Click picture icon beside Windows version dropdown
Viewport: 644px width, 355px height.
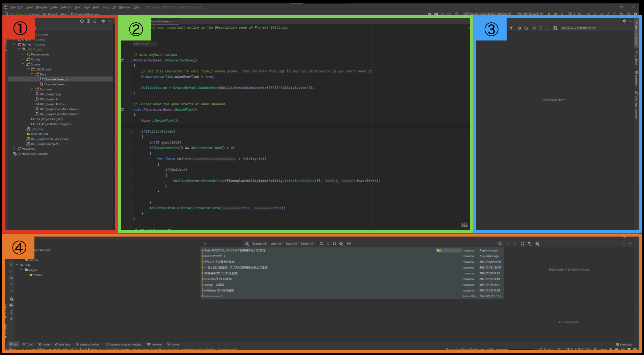pyautogui.click(x=555, y=28)
